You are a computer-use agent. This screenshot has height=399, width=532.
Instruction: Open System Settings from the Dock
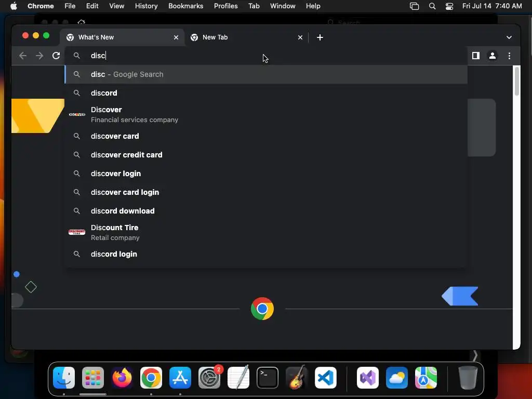coord(209,378)
